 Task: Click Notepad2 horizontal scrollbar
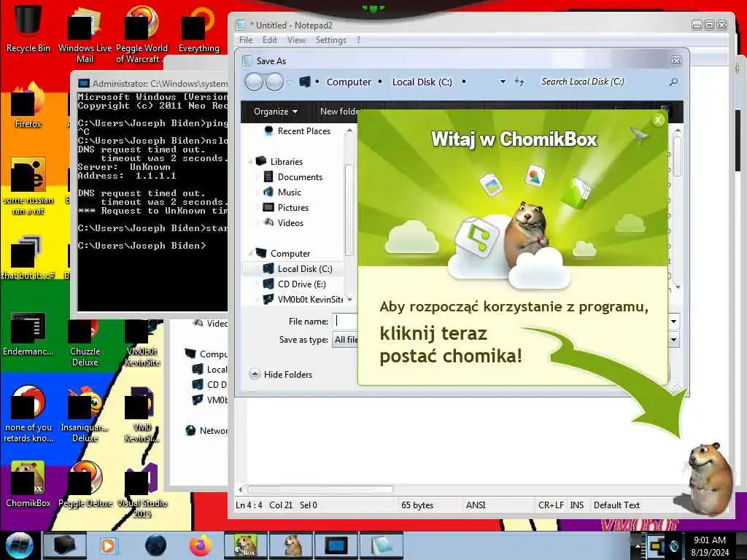pos(320,489)
